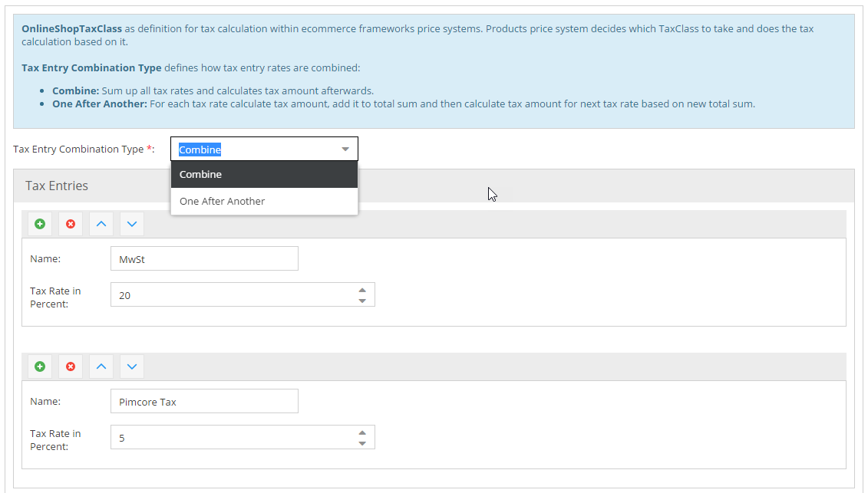Decrease the MwSt tax rate with the down spinner
The image size is (868, 493).
[362, 301]
